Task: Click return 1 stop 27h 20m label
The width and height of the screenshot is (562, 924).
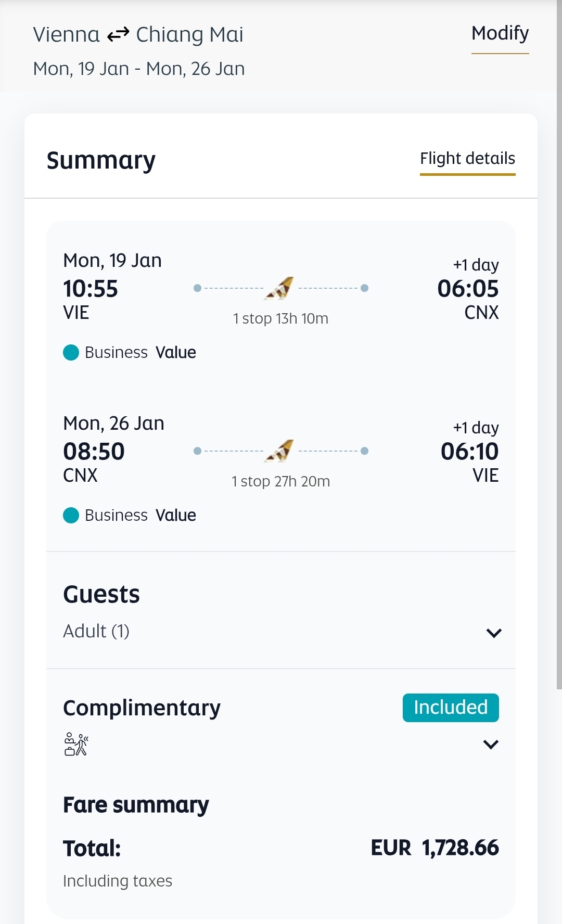Action: pos(280,481)
